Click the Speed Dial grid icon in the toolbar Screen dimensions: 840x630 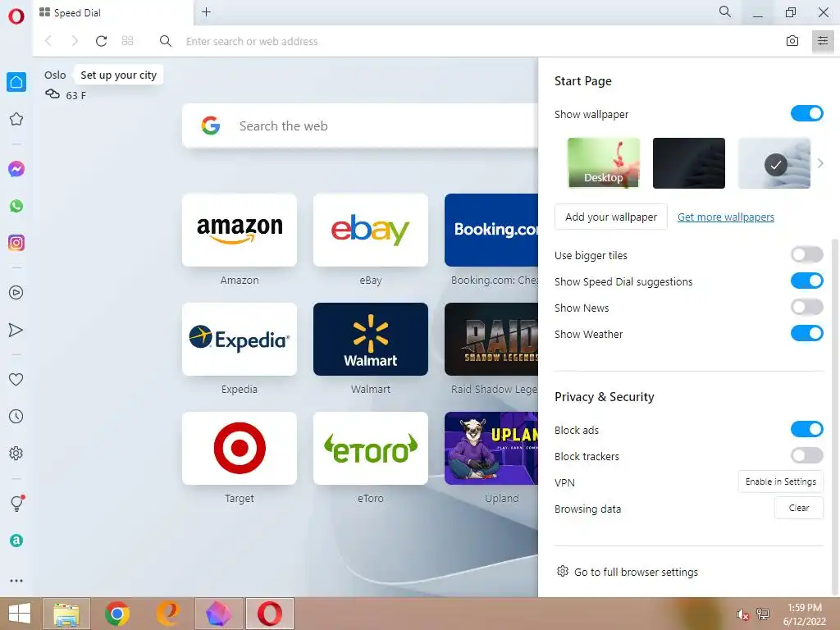[x=127, y=41]
